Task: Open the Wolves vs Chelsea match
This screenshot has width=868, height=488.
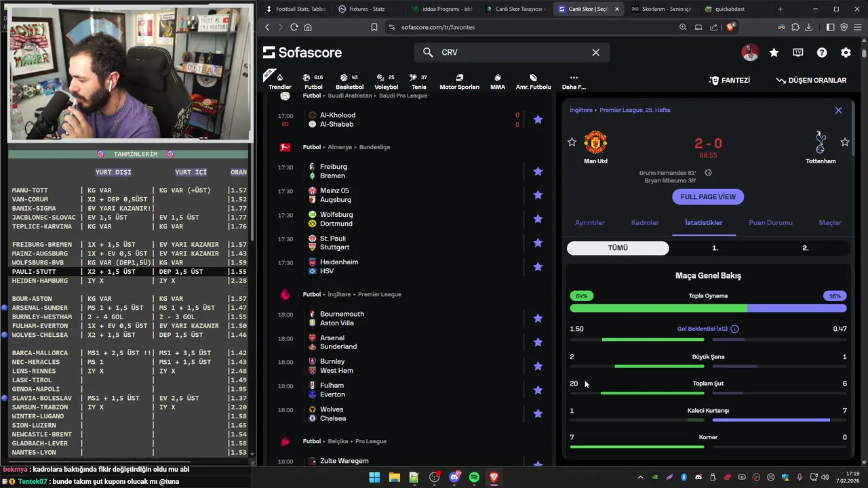Action: [x=400, y=413]
